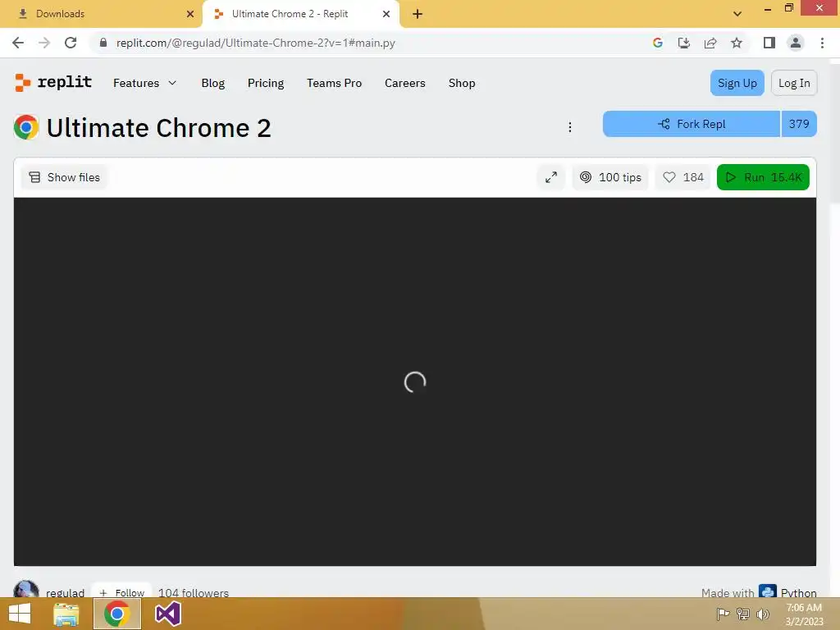Run the Repl

point(763,177)
